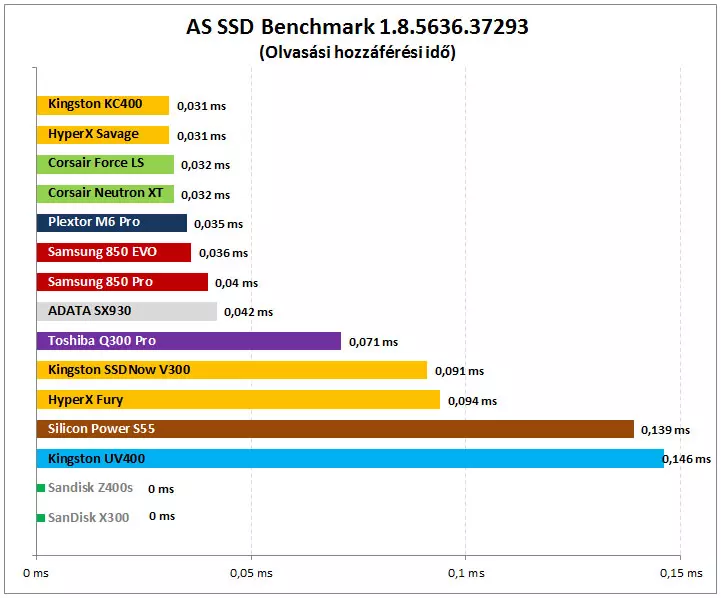721x598 pixels.
Task: Click the Sandisk Z400s label
Action: [x=90, y=487]
